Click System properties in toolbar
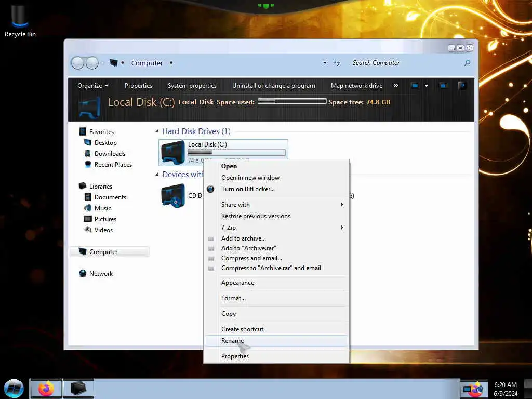 pyautogui.click(x=192, y=86)
